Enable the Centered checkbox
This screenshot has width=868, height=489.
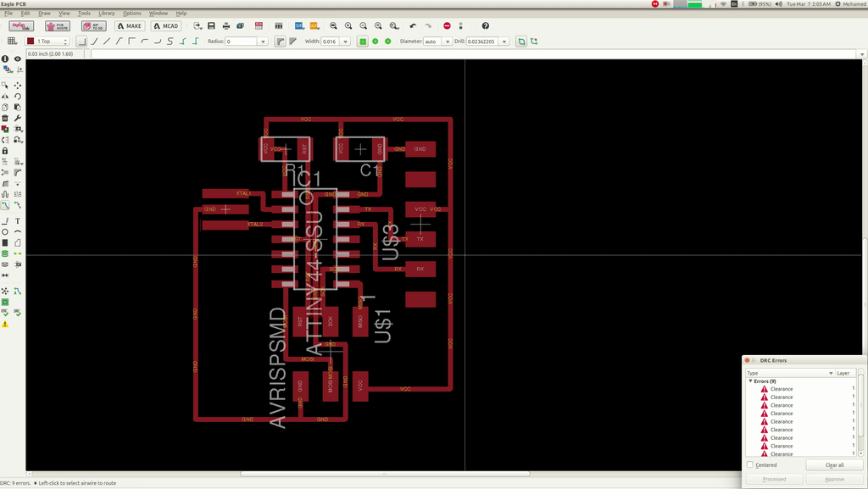click(750, 464)
